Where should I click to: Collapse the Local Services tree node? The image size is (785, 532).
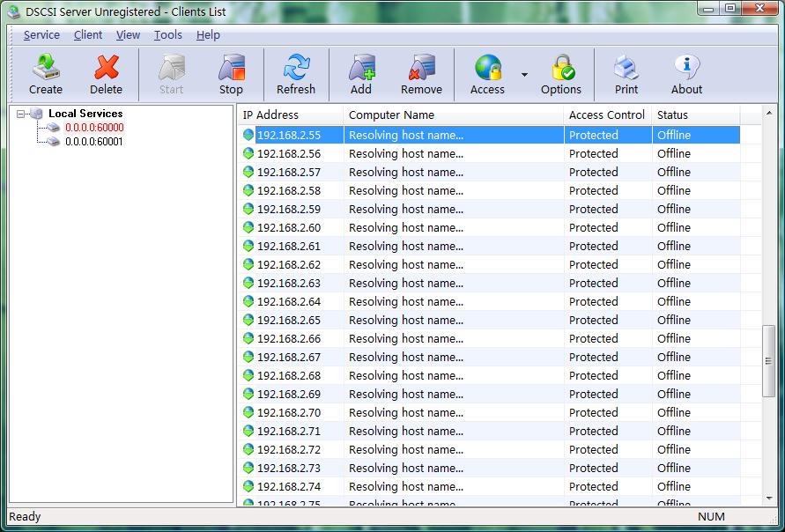pyautogui.click(x=20, y=115)
